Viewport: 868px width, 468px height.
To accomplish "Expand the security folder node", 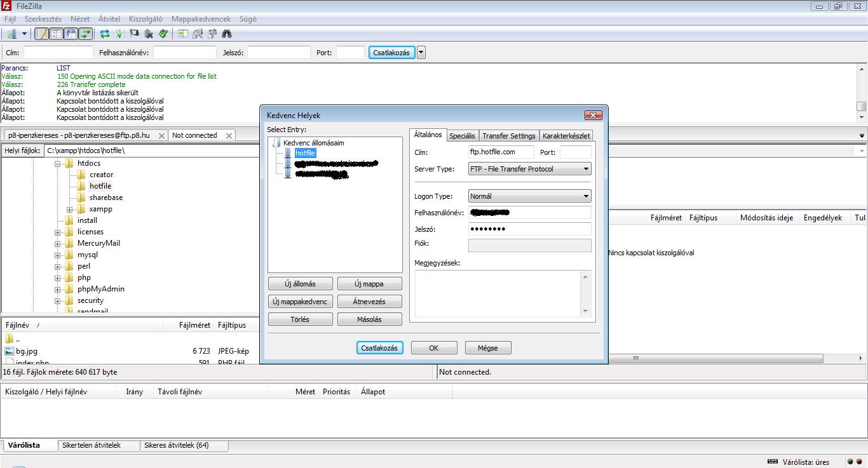I will pos(57,300).
